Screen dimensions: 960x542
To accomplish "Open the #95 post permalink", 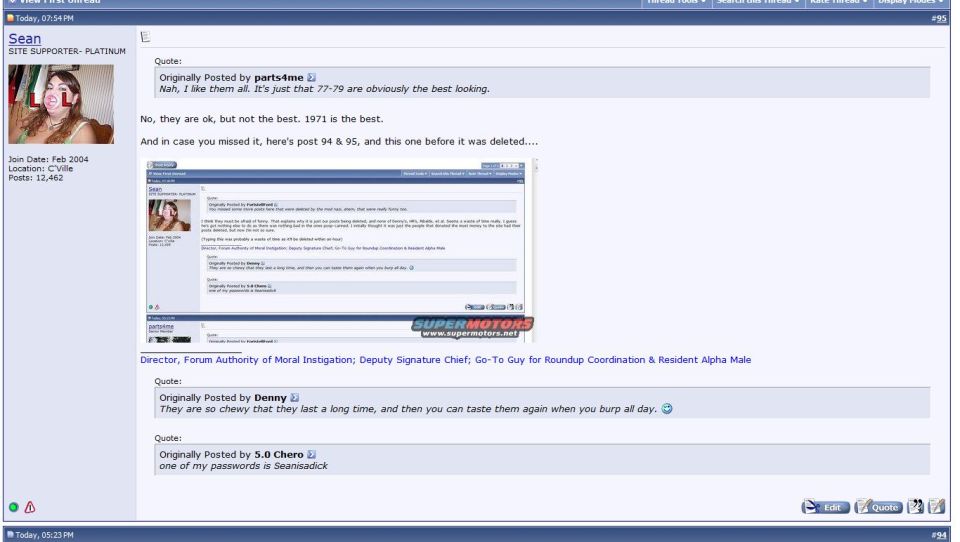I will [x=939, y=18].
